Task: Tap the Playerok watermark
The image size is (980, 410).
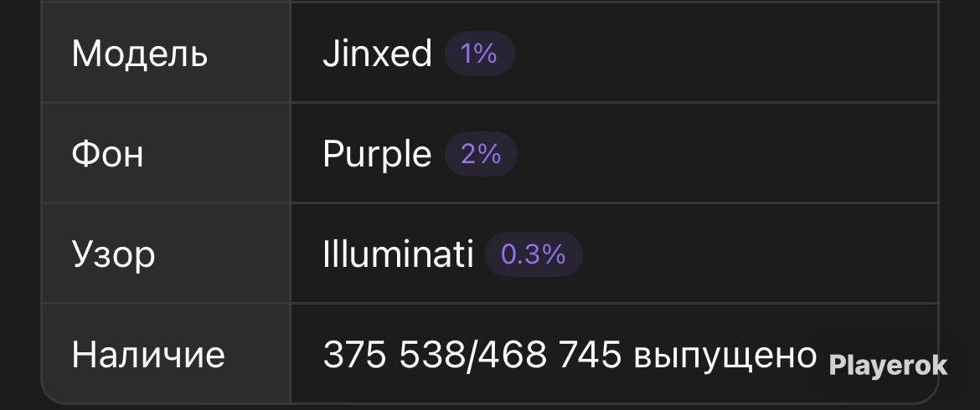Action: [x=888, y=366]
